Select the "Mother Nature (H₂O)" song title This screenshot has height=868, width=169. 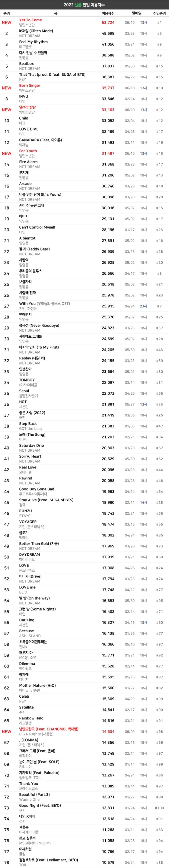tap(37, 685)
